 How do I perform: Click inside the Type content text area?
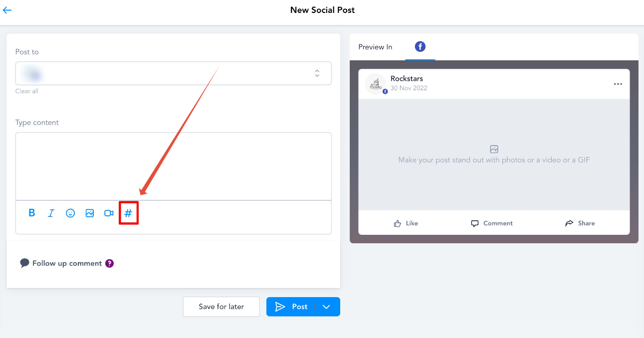pos(173,166)
